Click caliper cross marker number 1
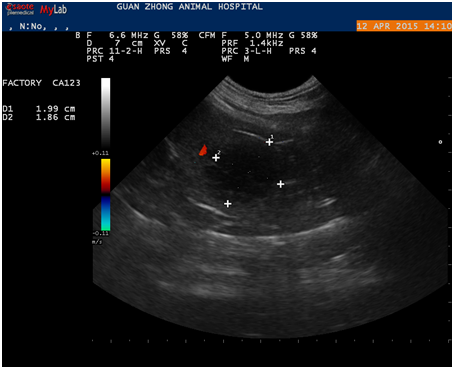The image size is (455, 367). pos(269,142)
